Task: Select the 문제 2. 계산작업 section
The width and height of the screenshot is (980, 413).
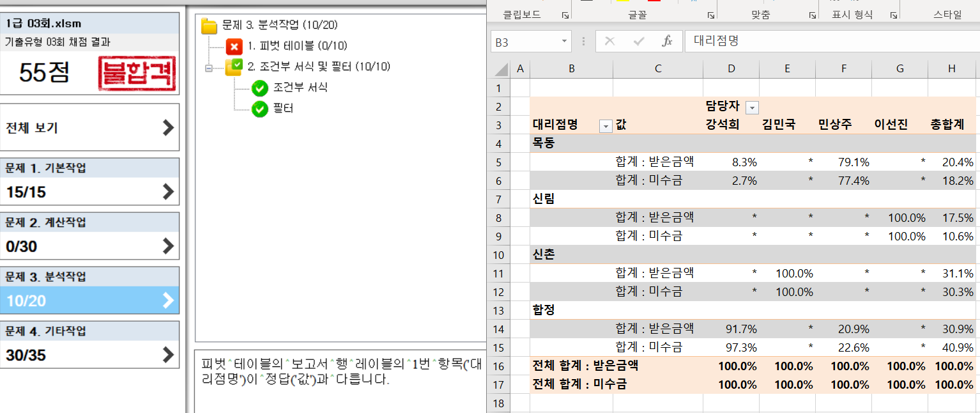Action: click(89, 236)
